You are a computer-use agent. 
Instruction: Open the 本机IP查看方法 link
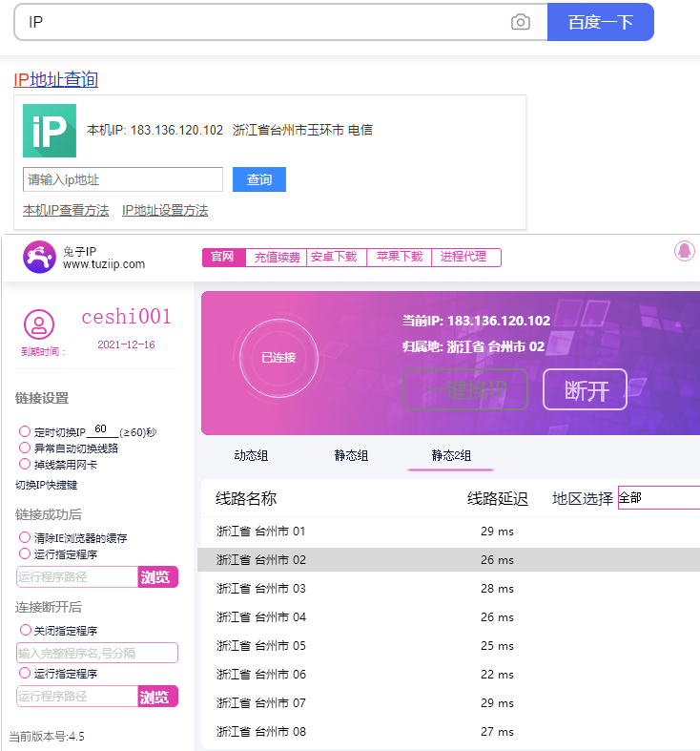pos(66,210)
